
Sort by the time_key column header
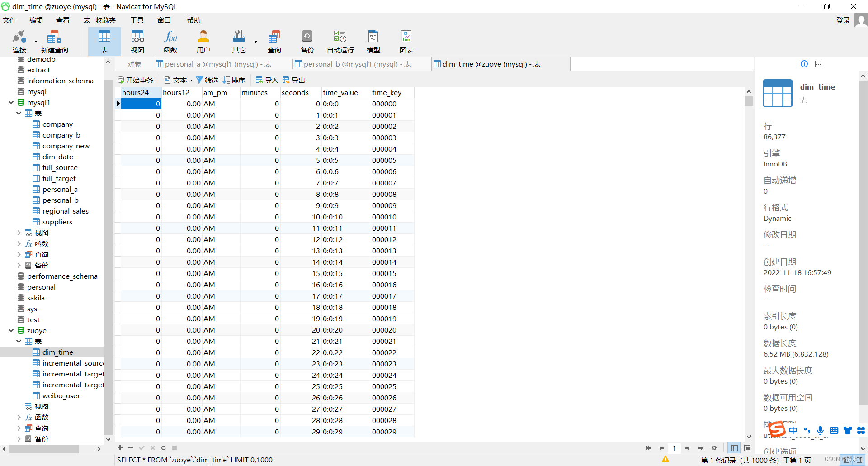click(392, 92)
